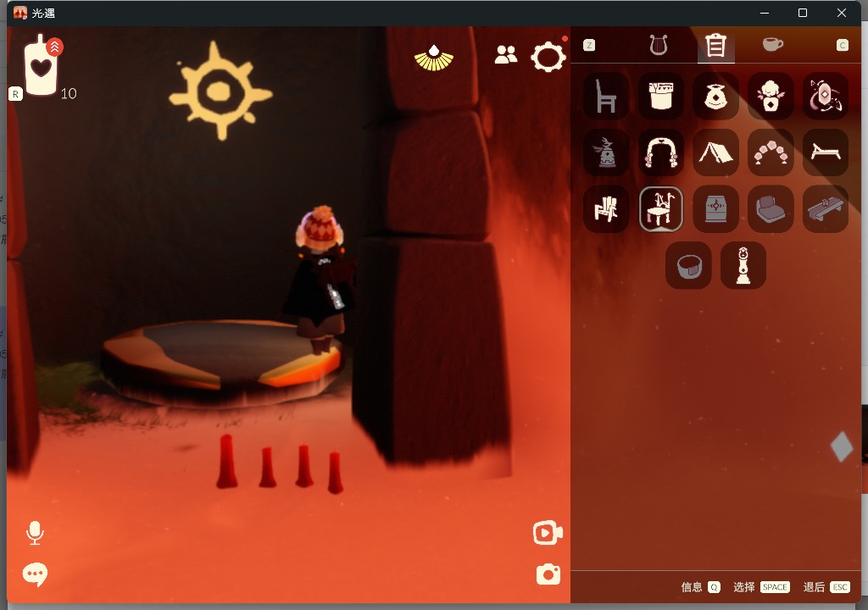Switch to the teacup tab
The height and width of the screenshot is (610, 868).
point(772,44)
